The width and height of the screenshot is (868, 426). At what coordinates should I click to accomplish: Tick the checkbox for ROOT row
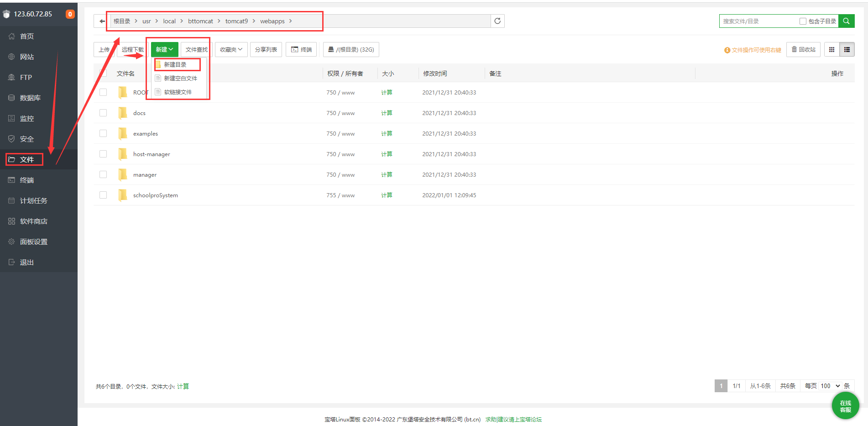click(103, 92)
